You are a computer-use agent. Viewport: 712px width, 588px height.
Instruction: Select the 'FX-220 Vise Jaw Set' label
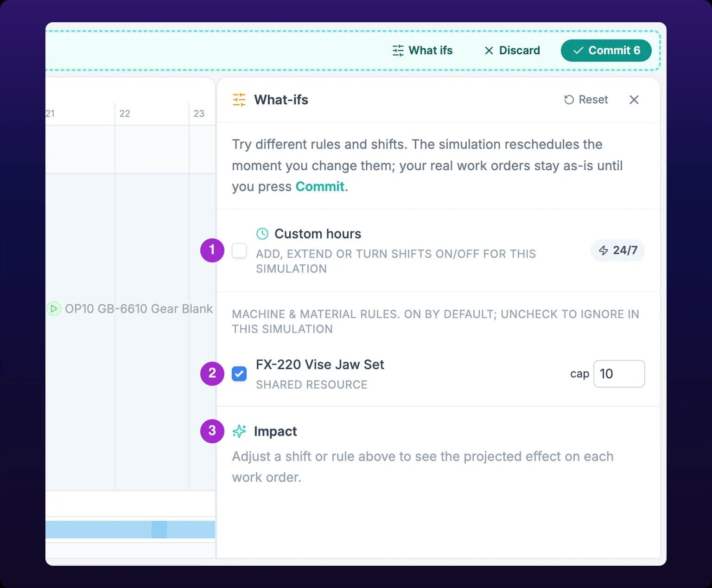pos(320,364)
